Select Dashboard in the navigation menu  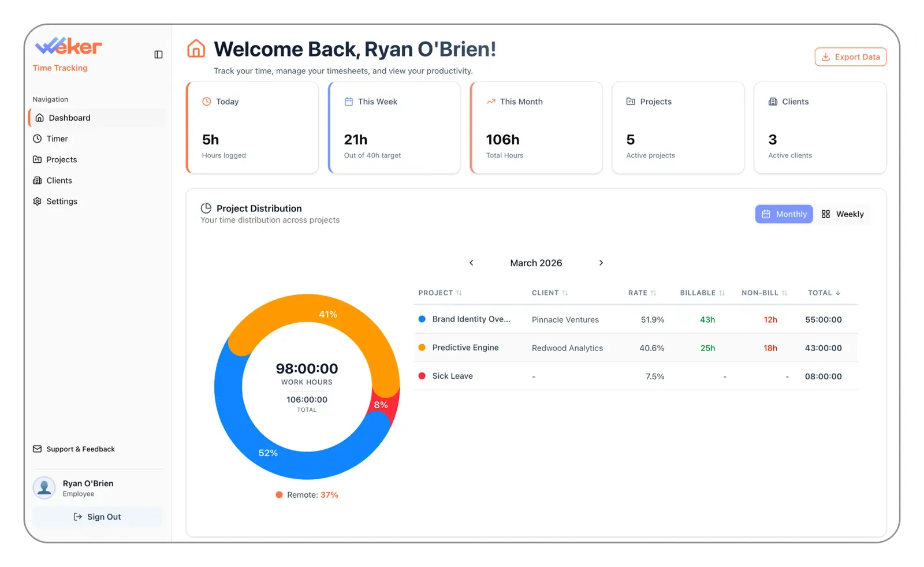click(x=70, y=118)
